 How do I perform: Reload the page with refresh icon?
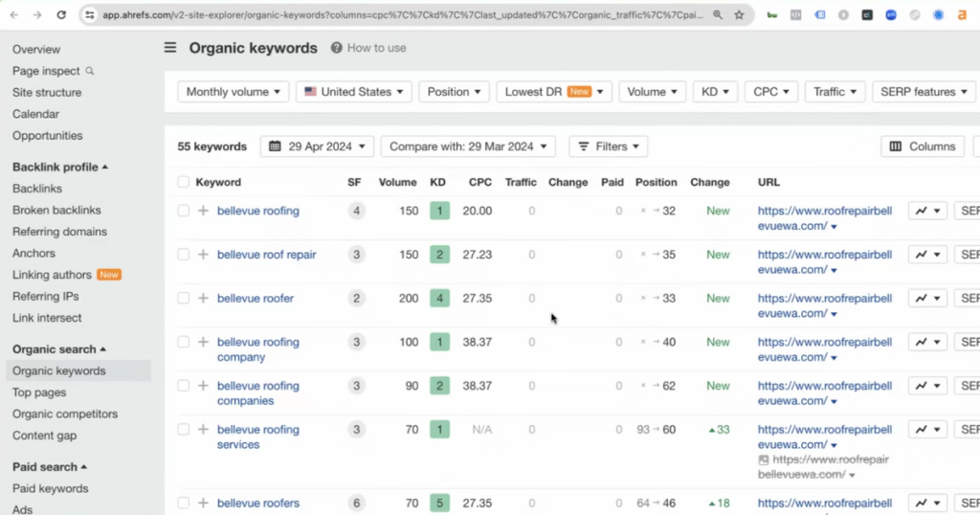61,15
